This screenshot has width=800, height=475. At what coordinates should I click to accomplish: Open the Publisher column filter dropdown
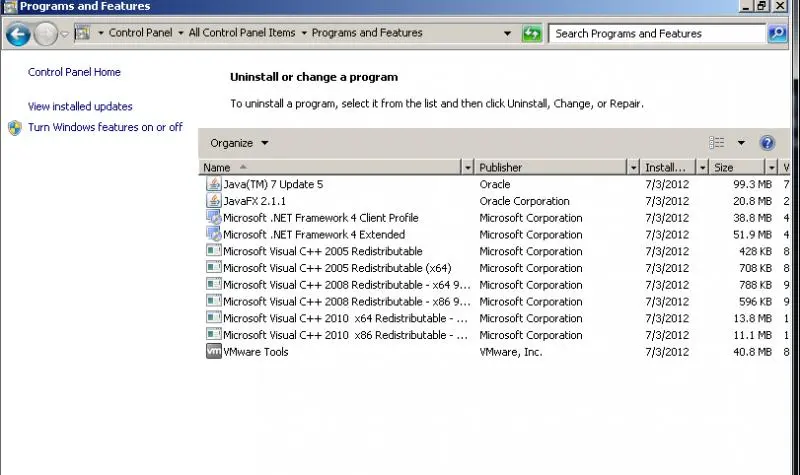632,167
